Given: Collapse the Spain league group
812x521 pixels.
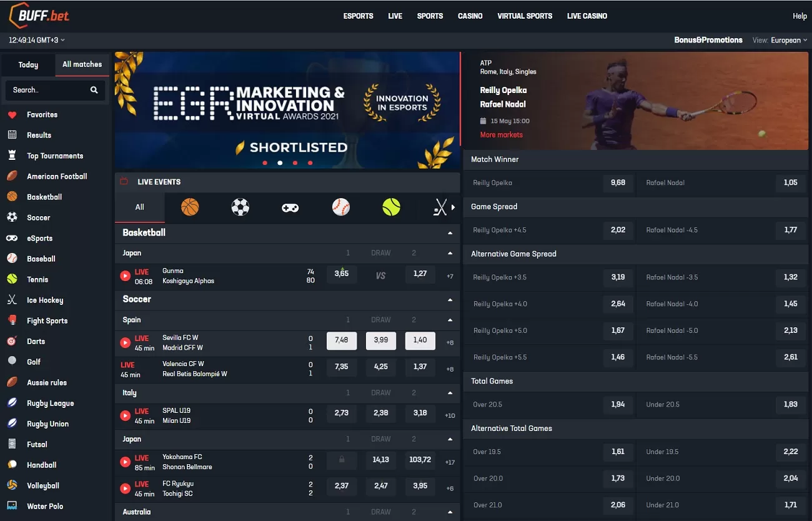Looking at the screenshot, I should [x=450, y=320].
